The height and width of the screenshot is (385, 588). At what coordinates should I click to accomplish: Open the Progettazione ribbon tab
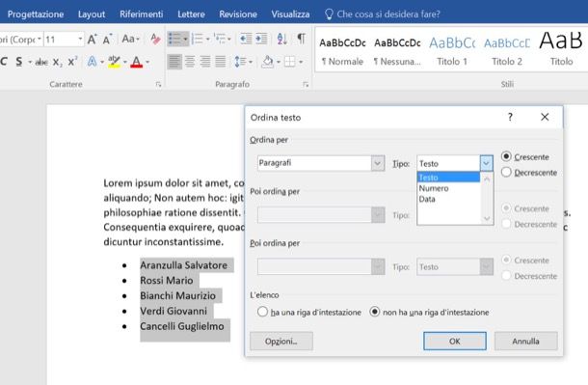coord(36,14)
